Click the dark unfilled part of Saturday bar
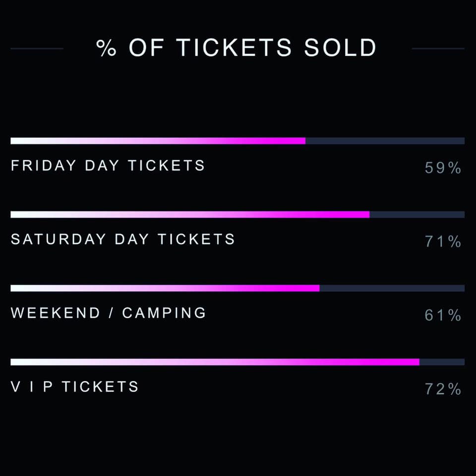The image size is (476, 476). [417, 215]
